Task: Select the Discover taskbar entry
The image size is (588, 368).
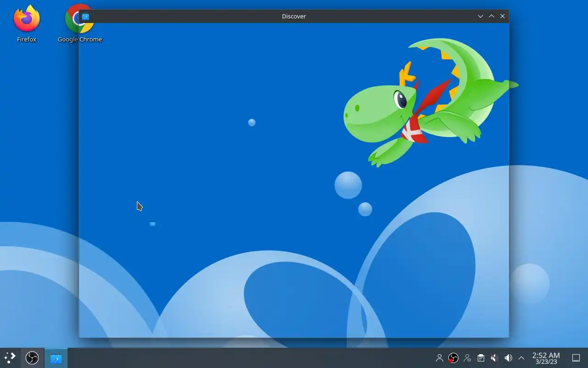Action: click(x=56, y=358)
